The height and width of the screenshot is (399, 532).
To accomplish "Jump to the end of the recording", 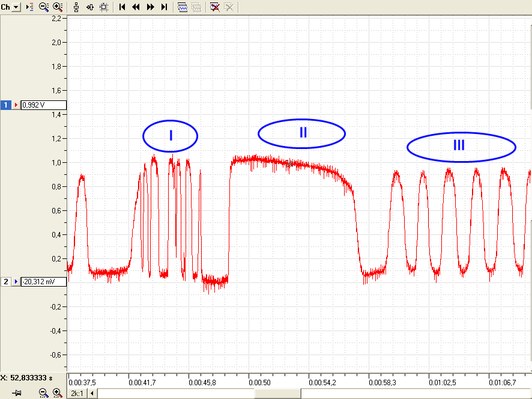I will click(x=164, y=7).
